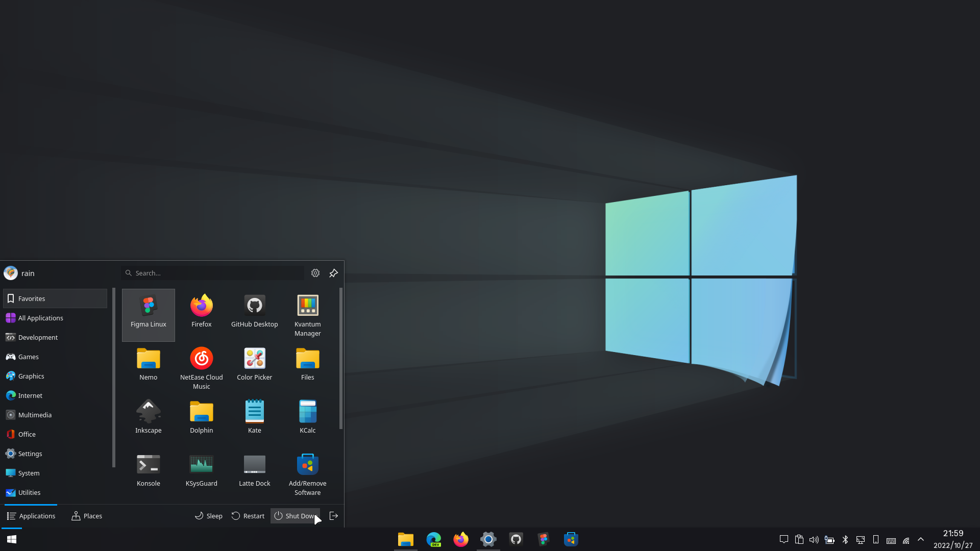Open launcher configuration gear icon

click(x=315, y=273)
